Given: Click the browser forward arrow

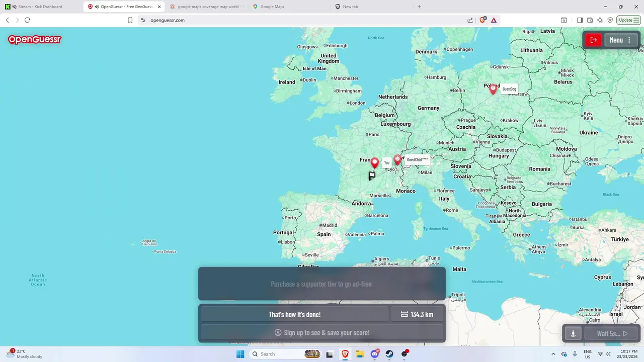Looking at the screenshot, I should point(17,20).
